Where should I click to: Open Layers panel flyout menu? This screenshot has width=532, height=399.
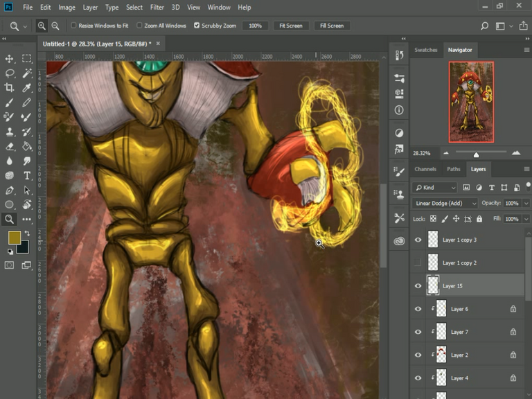[526, 169]
